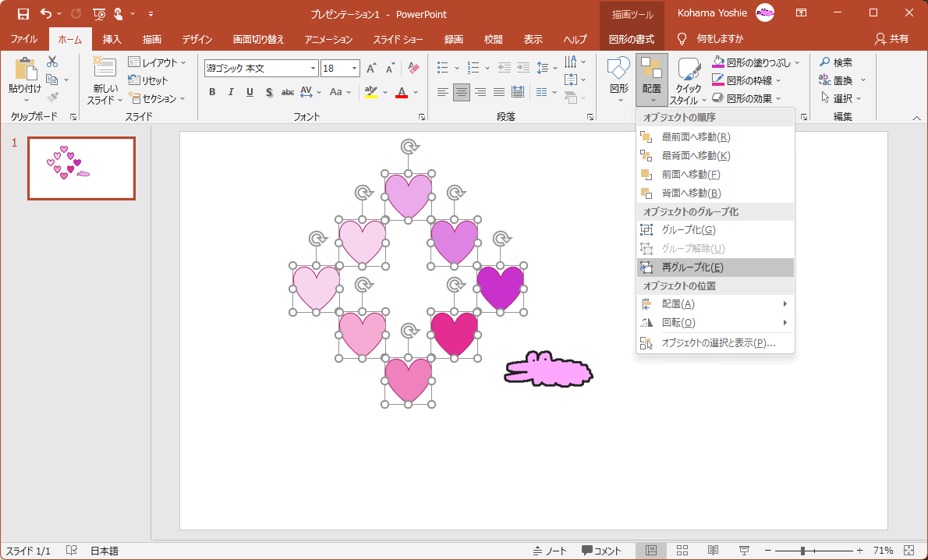The width and height of the screenshot is (928, 560).
Task: Click the 共有 share button
Action: pyautogui.click(x=892, y=39)
